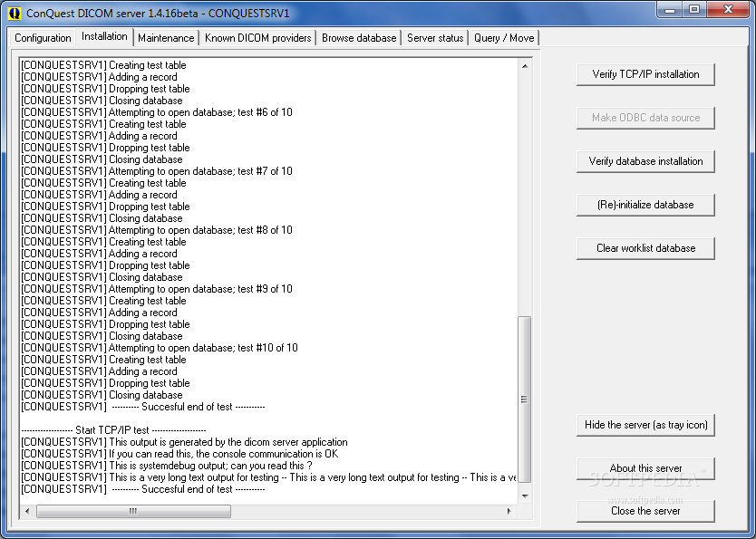
Task: Click the 'very long text output for testing' line
Action: tap(268, 477)
